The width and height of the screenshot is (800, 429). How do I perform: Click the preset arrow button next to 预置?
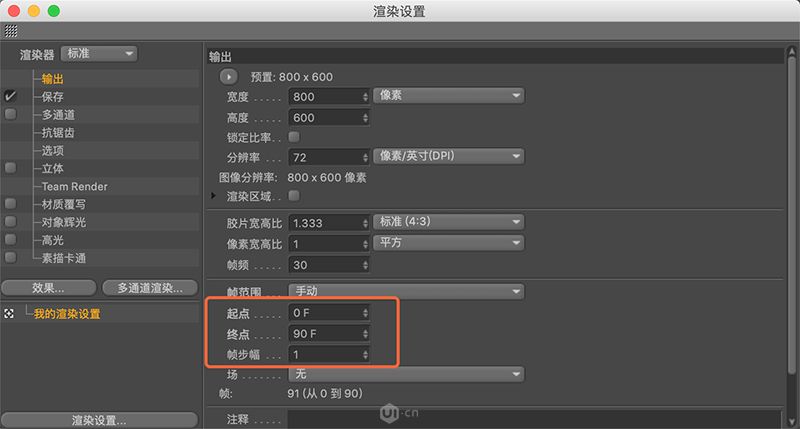229,77
